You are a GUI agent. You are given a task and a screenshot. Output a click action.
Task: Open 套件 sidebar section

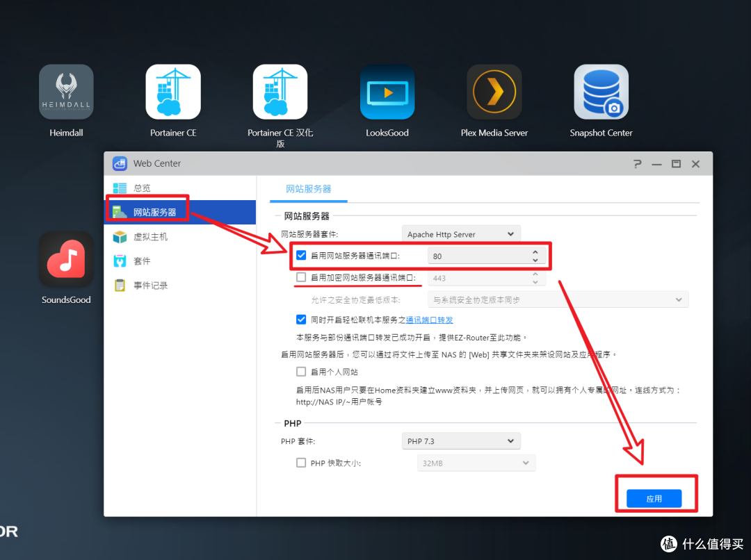tap(180, 261)
